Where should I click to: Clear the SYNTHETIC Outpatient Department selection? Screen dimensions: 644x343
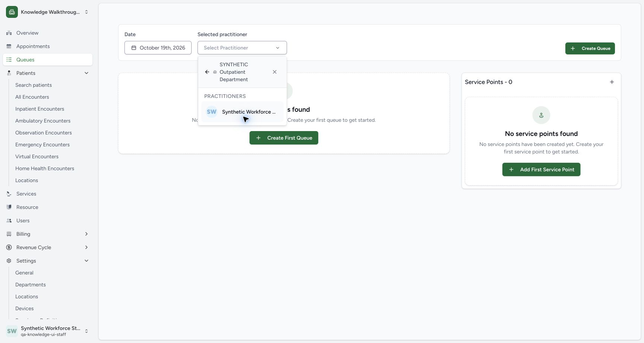click(x=275, y=72)
